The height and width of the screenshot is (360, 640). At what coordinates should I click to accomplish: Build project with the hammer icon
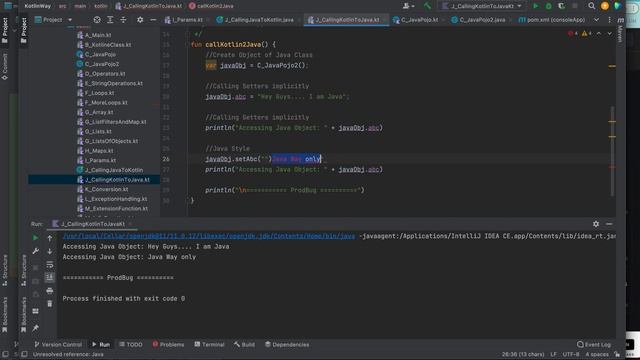click(427, 6)
